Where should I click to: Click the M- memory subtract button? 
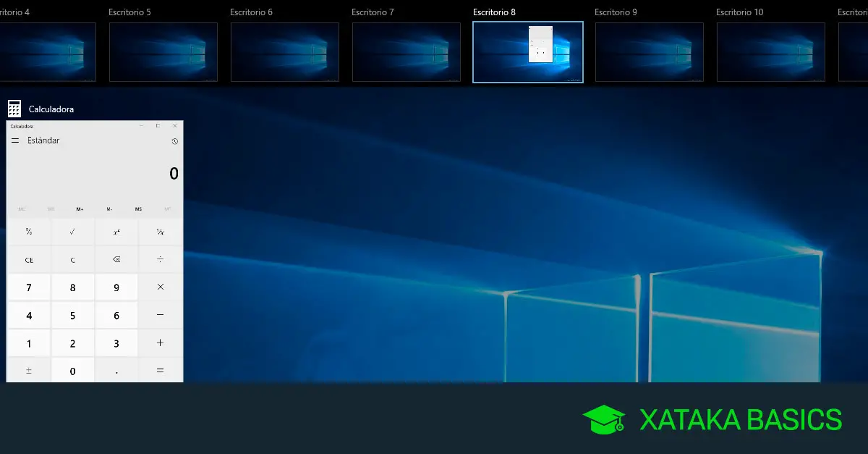coord(109,209)
